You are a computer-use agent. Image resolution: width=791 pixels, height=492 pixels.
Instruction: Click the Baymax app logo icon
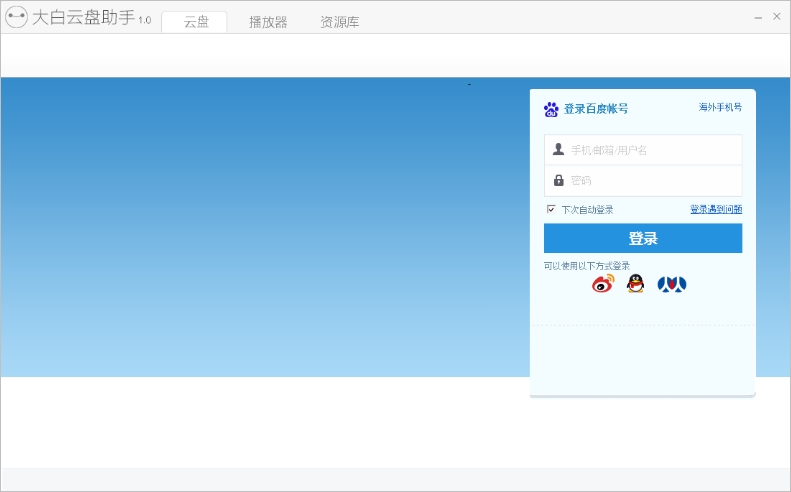click(x=16, y=17)
